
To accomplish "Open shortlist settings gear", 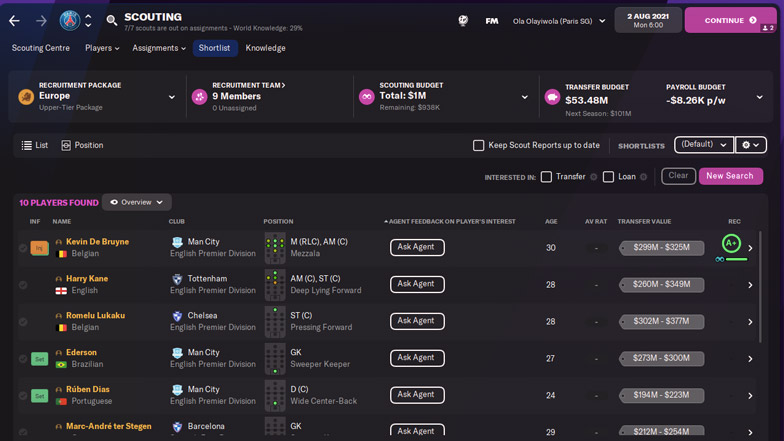I will point(750,145).
